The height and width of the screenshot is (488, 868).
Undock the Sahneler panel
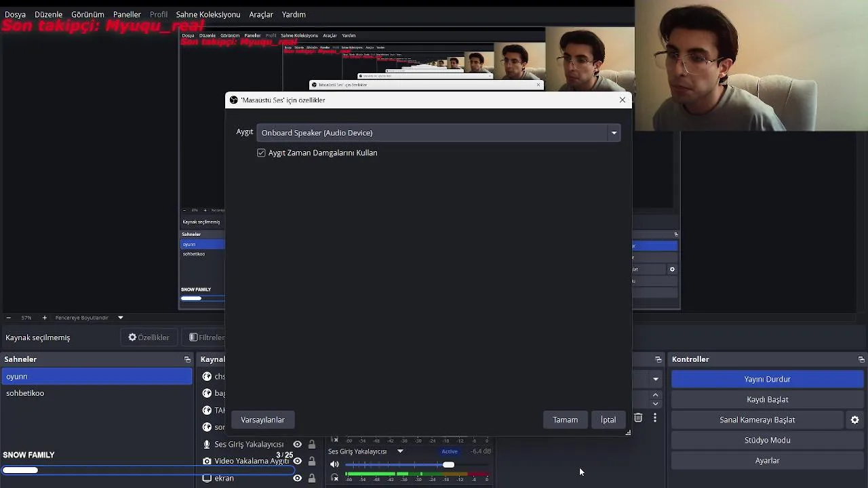pyautogui.click(x=187, y=359)
